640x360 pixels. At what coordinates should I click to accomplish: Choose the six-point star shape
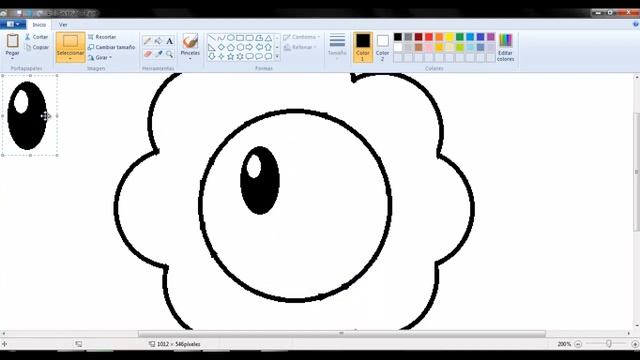(x=240, y=57)
